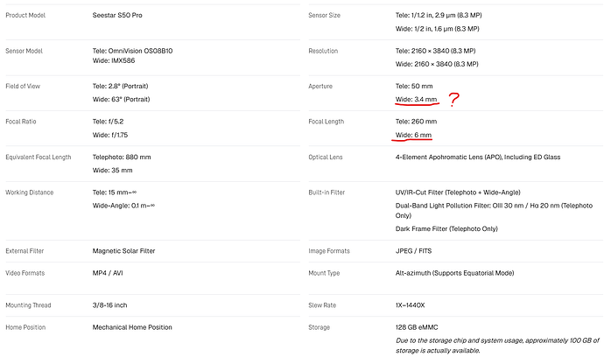Viewport: 604px width, 364px height.
Task: Click the 'Equivalent Focal Length' label
Action: click(39, 157)
